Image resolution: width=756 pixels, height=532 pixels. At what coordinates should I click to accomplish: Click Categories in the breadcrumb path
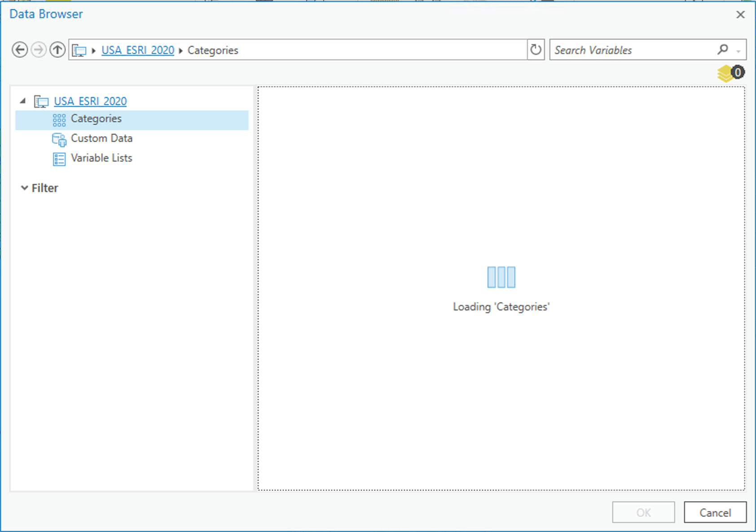pos(213,50)
